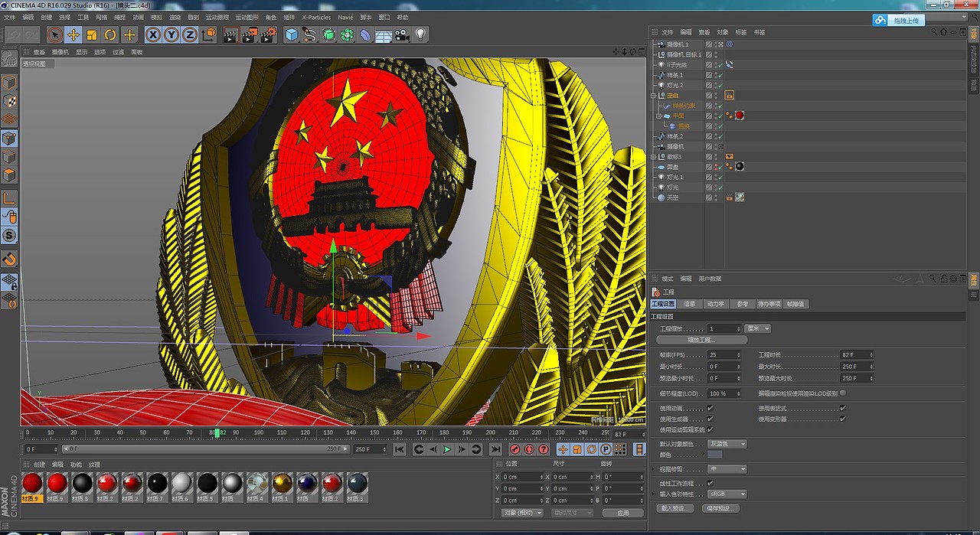Switch to the 信息 tab

[690, 304]
